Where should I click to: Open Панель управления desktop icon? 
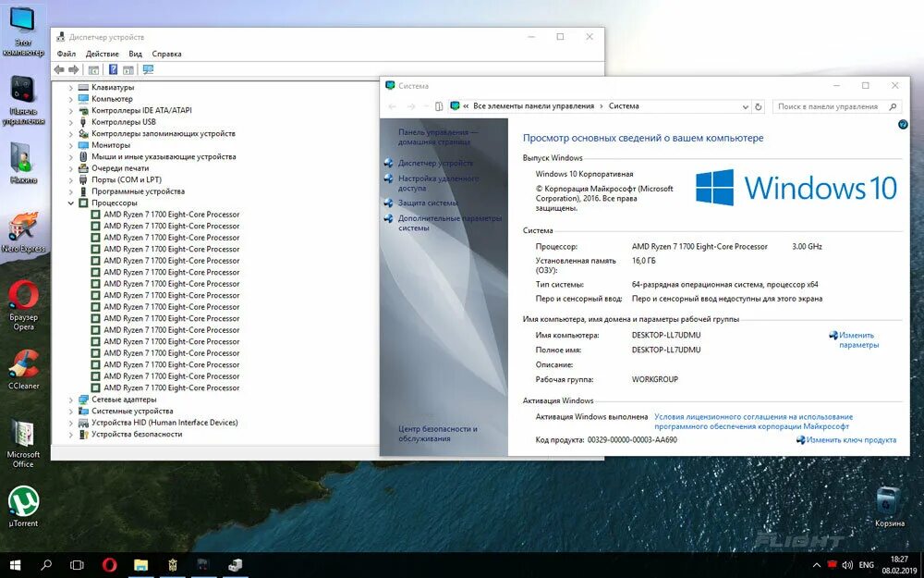tap(23, 100)
